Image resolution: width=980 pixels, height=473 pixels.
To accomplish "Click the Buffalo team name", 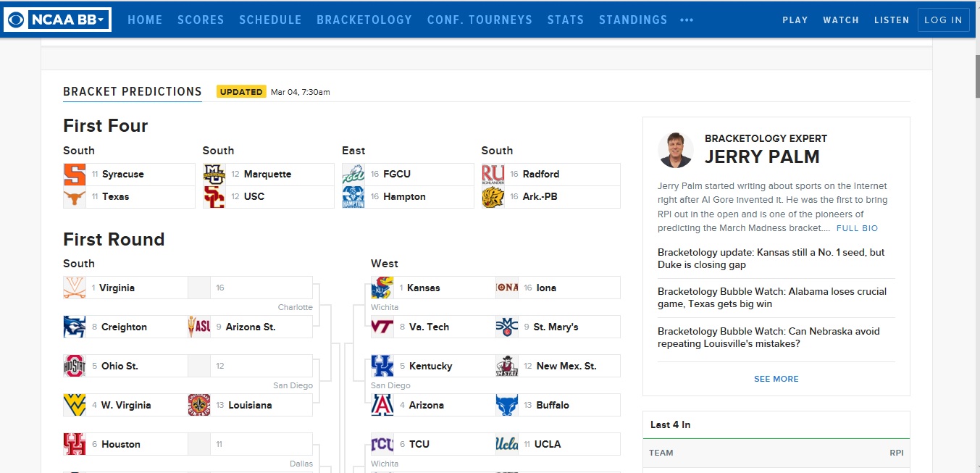I will tap(553, 405).
